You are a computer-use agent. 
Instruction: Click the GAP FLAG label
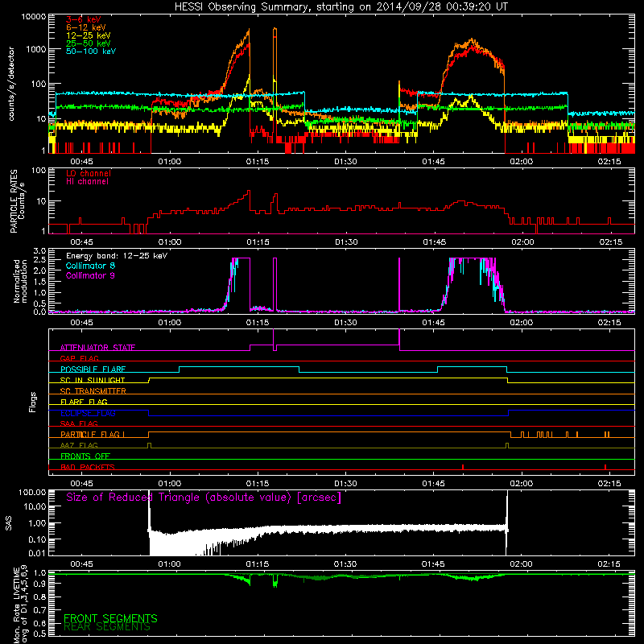(79, 358)
